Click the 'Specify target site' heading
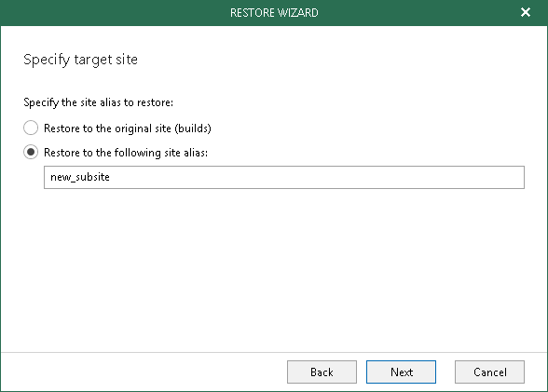Screen dimensions: 548x392 click(x=80, y=60)
